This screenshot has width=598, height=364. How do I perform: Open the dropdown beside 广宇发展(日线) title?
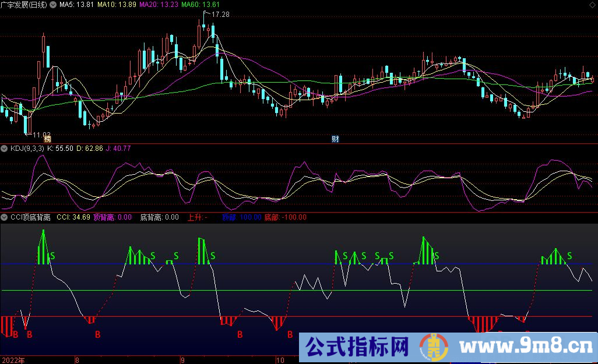(53, 5)
